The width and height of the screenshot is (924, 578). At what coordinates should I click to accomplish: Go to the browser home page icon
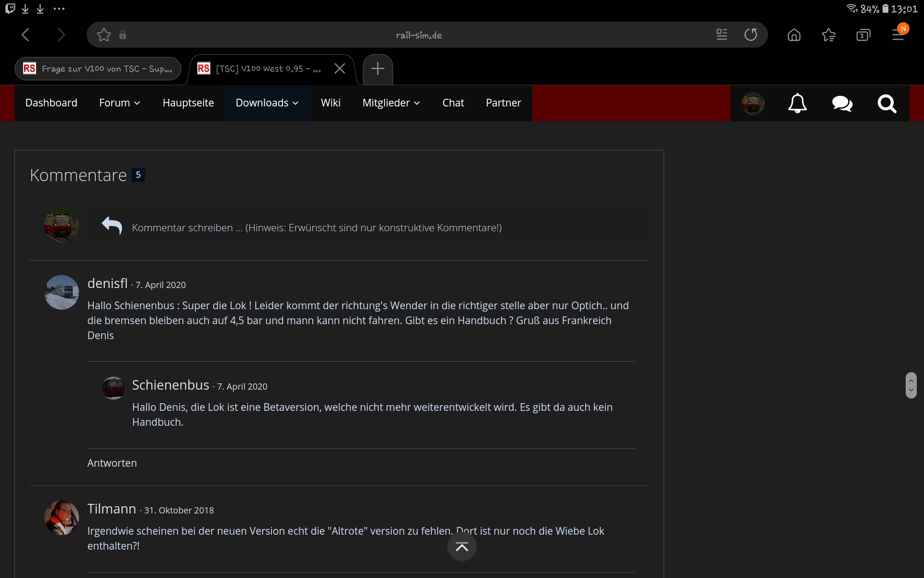pos(794,35)
